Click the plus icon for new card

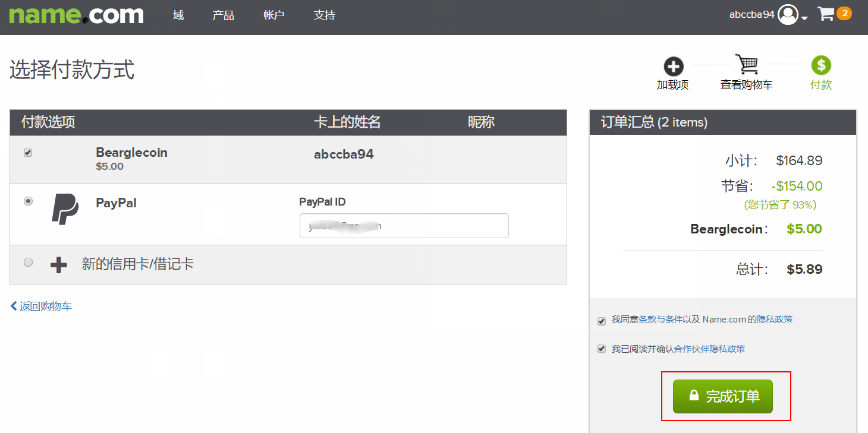click(58, 264)
